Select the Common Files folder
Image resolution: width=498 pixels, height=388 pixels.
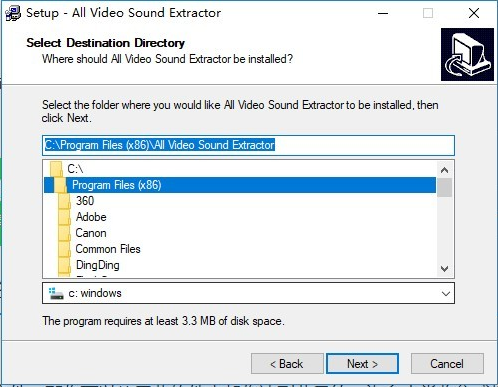[x=108, y=249]
